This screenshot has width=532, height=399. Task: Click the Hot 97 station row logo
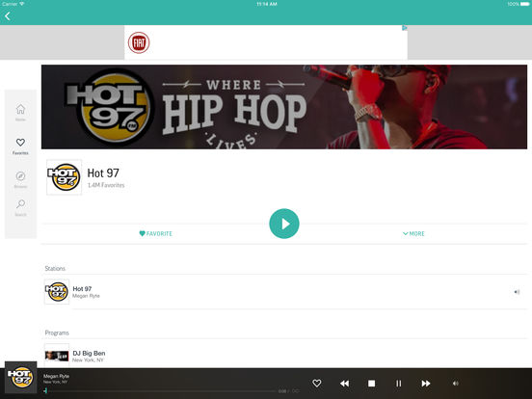[57, 291]
